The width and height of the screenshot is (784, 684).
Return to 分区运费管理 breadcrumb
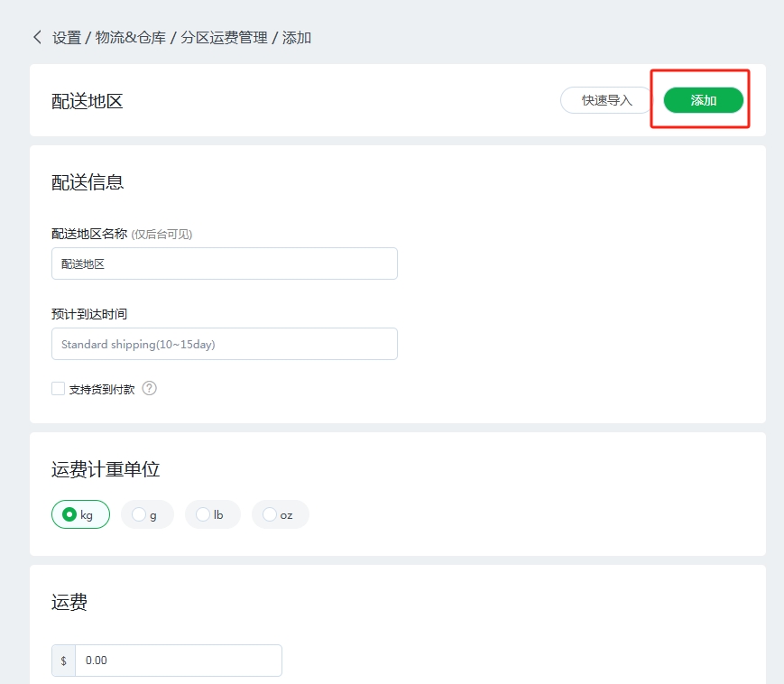click(x=224, y=38)
